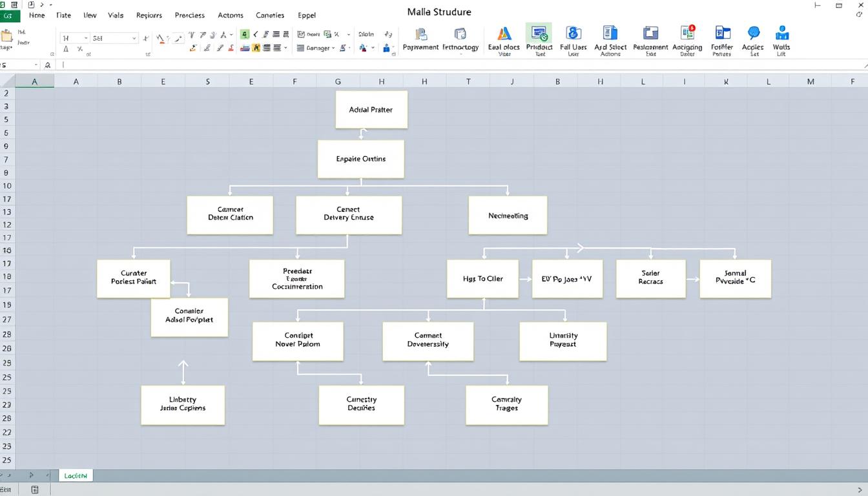Image resolution: width=868 pixels, height=496 pixels.
Task: Select the Adrial Pratter top box
Action: tap(371, 109)
